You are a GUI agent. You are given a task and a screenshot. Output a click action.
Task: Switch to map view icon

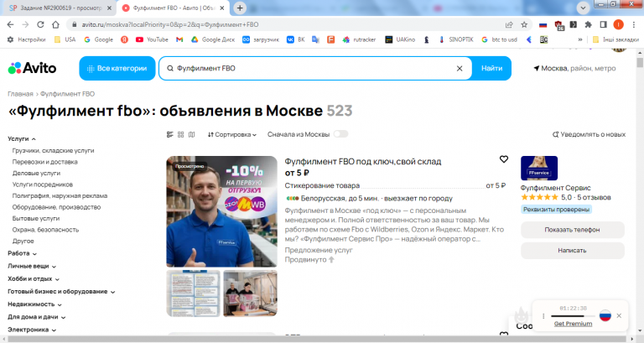click(191, 134)
